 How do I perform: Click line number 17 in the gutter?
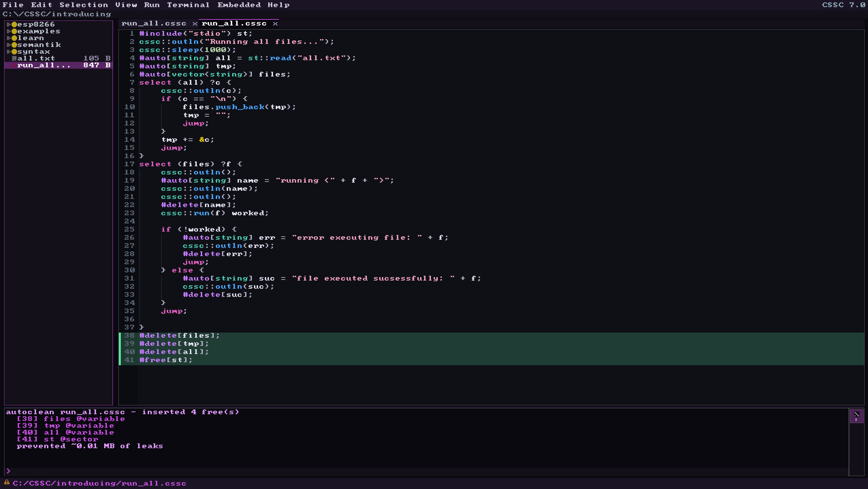coord(129,164)
